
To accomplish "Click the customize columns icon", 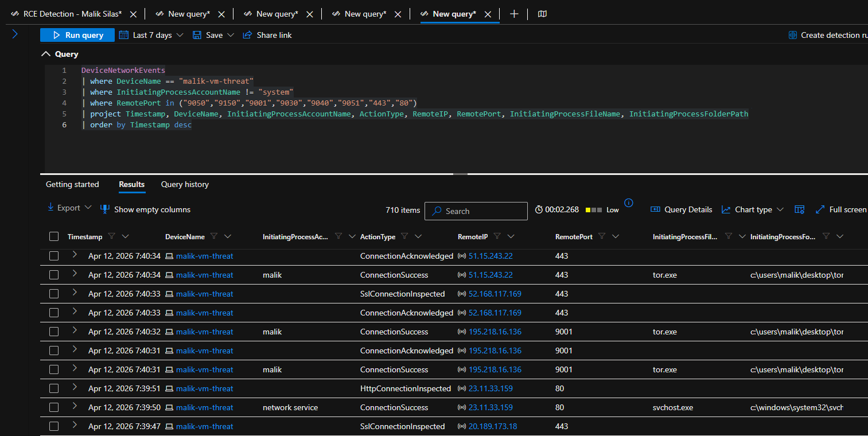I will tap(799, 209).
